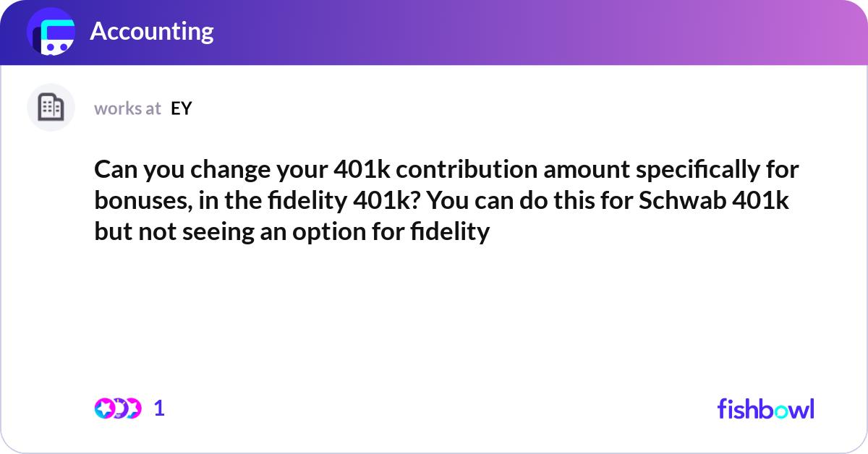Click the fishbowl wordmark logo
This screenshot has height=454, width=868.
(765, 408)
